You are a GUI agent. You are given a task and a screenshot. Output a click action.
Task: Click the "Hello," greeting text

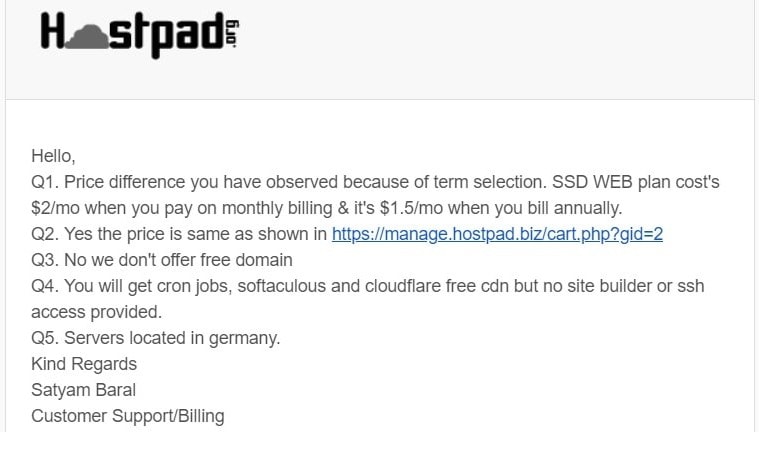click(53, 156)
